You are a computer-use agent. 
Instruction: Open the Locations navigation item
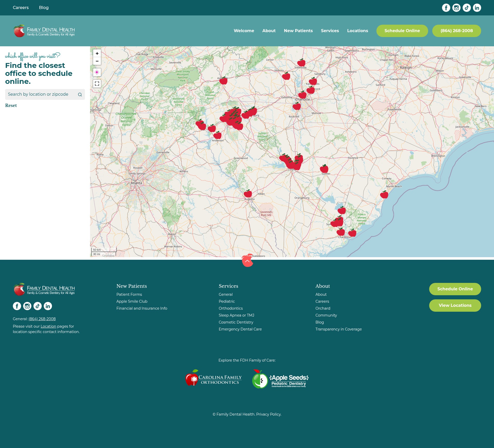[x=358, y=31]
